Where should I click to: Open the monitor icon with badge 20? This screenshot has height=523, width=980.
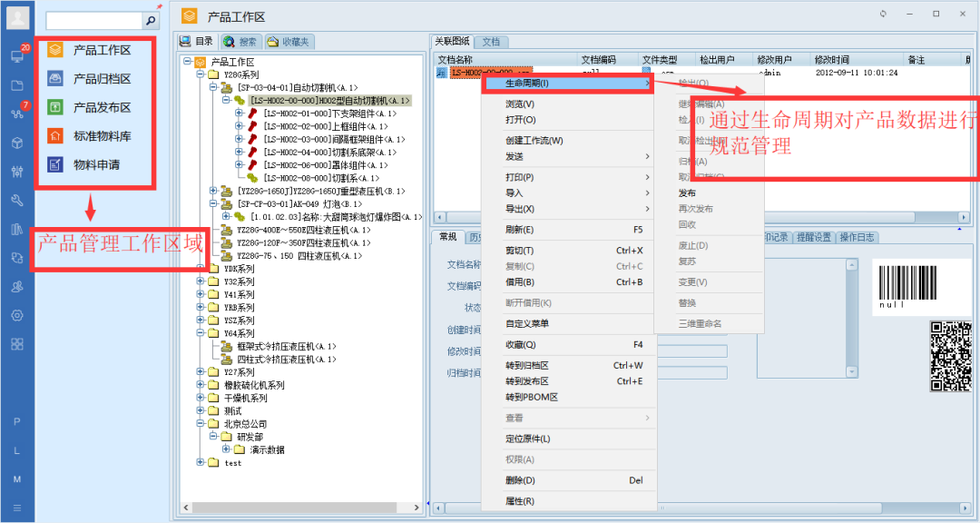(17, 55)
